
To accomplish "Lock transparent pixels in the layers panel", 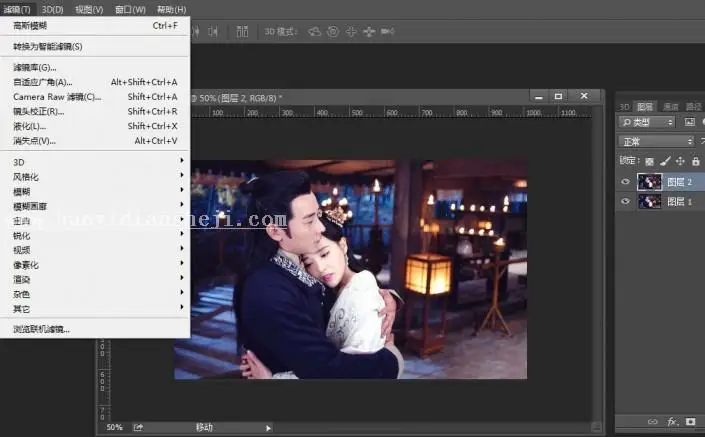I will click(x=649, y=161).
